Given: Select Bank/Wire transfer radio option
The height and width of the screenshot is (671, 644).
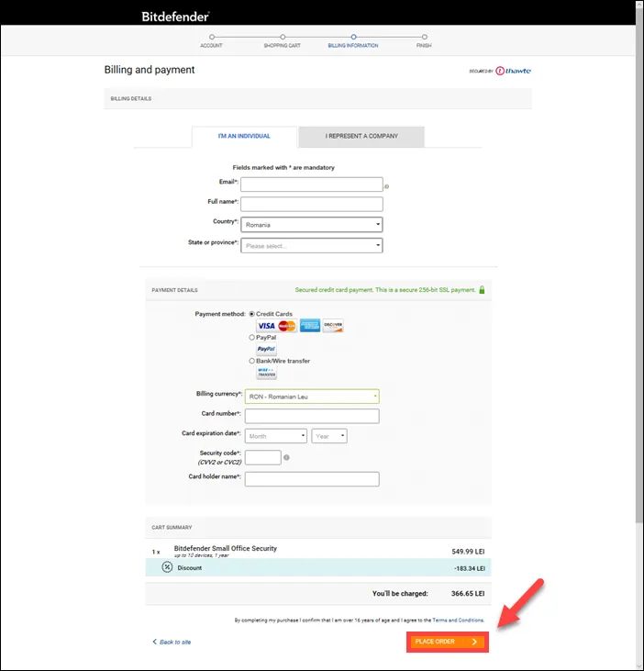Looking at the screenshot, I should click(x=252, y=361).
